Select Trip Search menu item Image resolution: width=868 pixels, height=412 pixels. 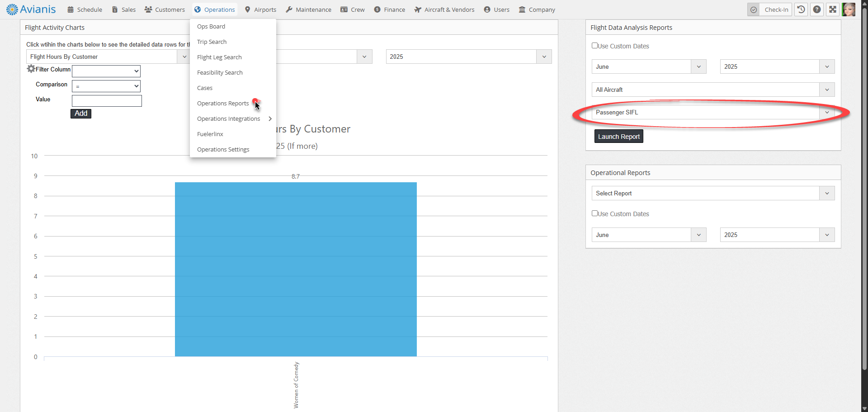pyautogui.click(x=233, y=42)
